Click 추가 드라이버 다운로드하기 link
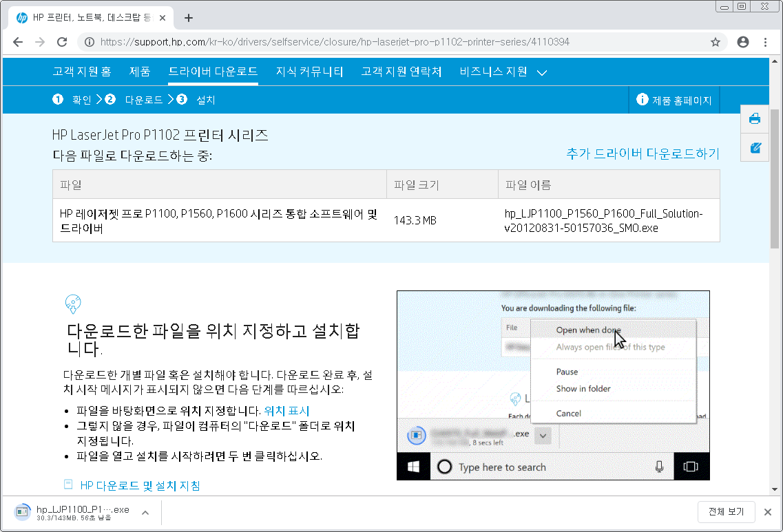The height and width of the screenshot is (532, 783). pyautogui.click(x=643, y=153)
